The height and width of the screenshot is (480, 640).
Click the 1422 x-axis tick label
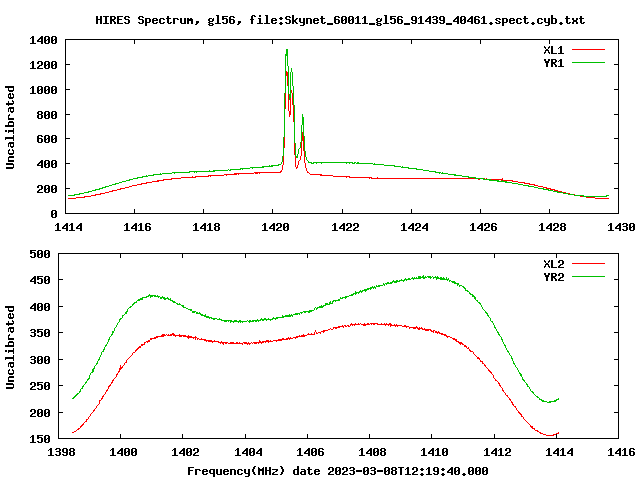point(345,227)
